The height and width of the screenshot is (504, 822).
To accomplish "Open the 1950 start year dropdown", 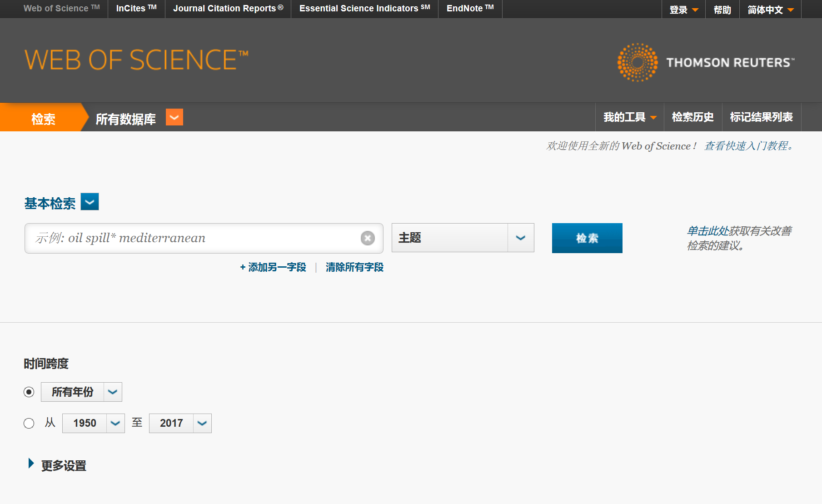I will pyautogui.click(x=115, y=424).
